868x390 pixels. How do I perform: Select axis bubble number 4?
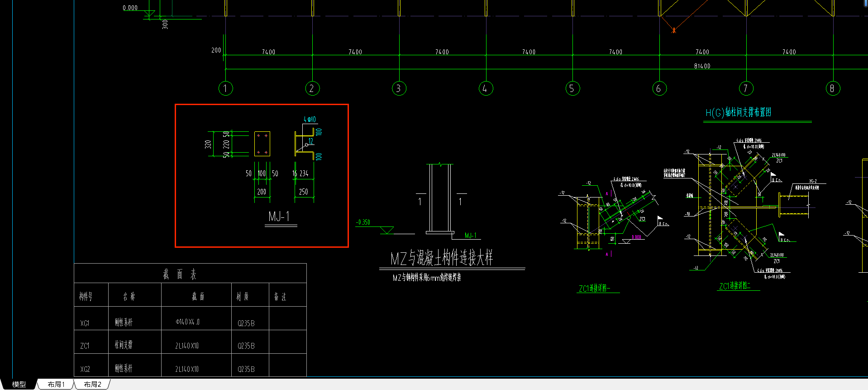(486, 88)
